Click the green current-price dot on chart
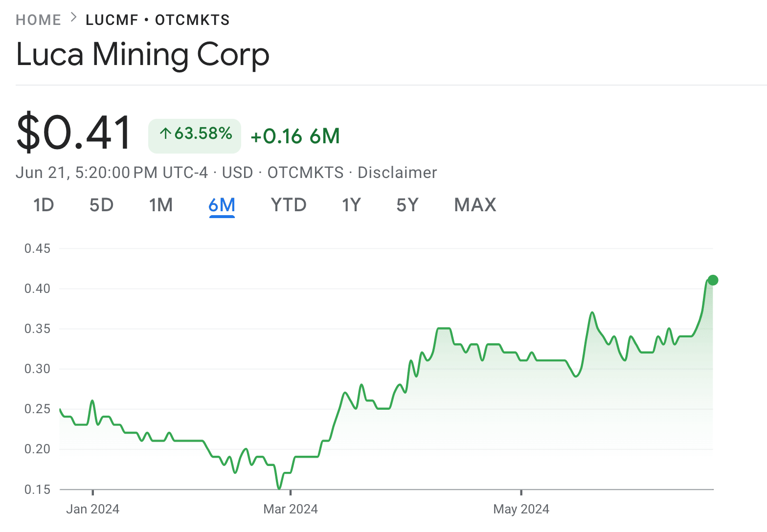 713,280
